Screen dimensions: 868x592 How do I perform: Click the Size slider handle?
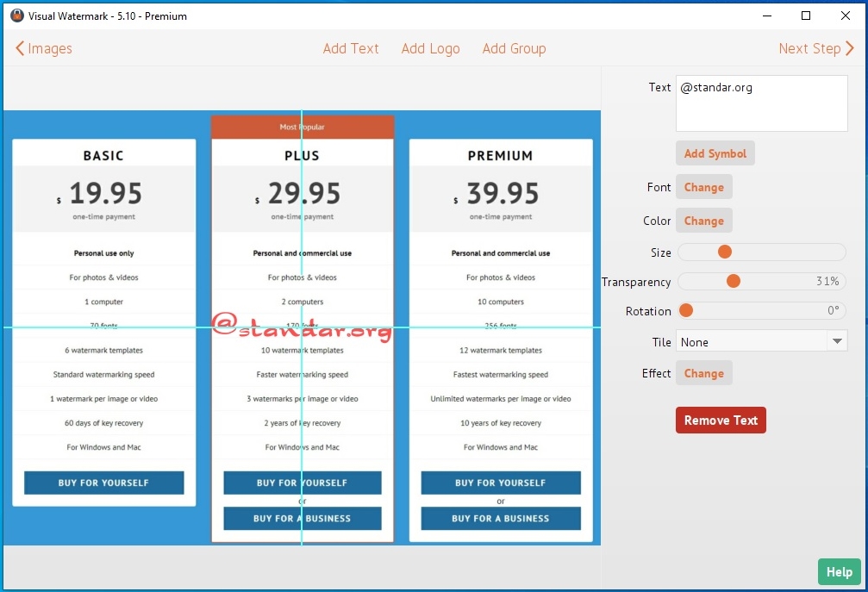[x=725, y=252]
